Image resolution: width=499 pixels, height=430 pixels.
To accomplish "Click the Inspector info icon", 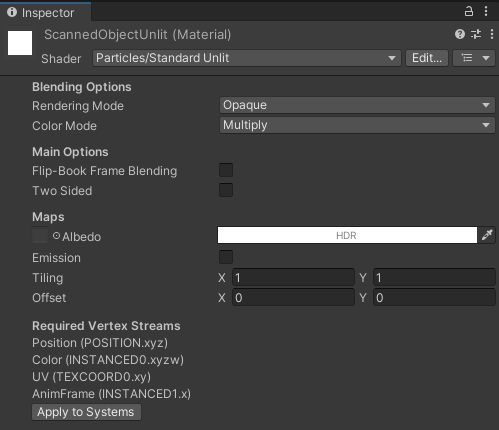I will pyautogui.click(x=12, y=12).
